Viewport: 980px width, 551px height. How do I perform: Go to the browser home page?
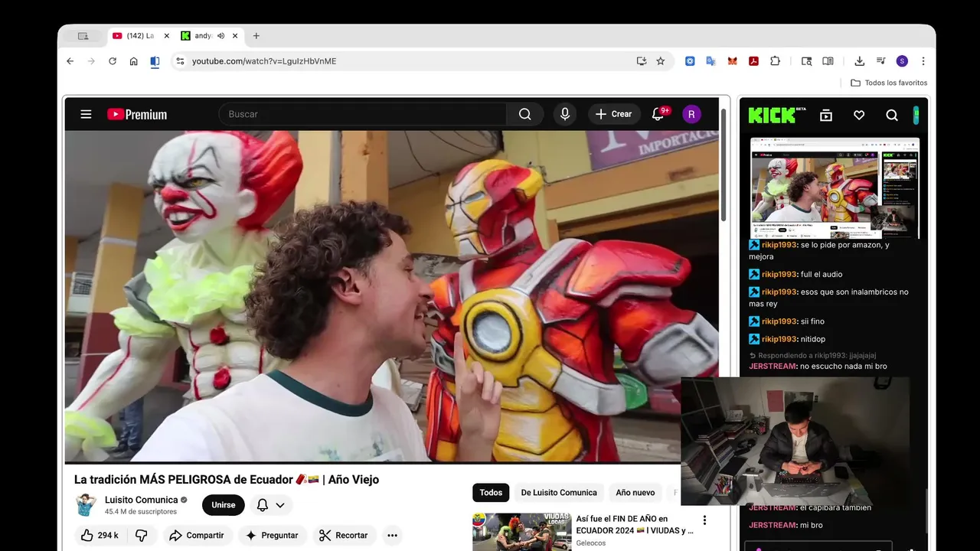(133, 61)
